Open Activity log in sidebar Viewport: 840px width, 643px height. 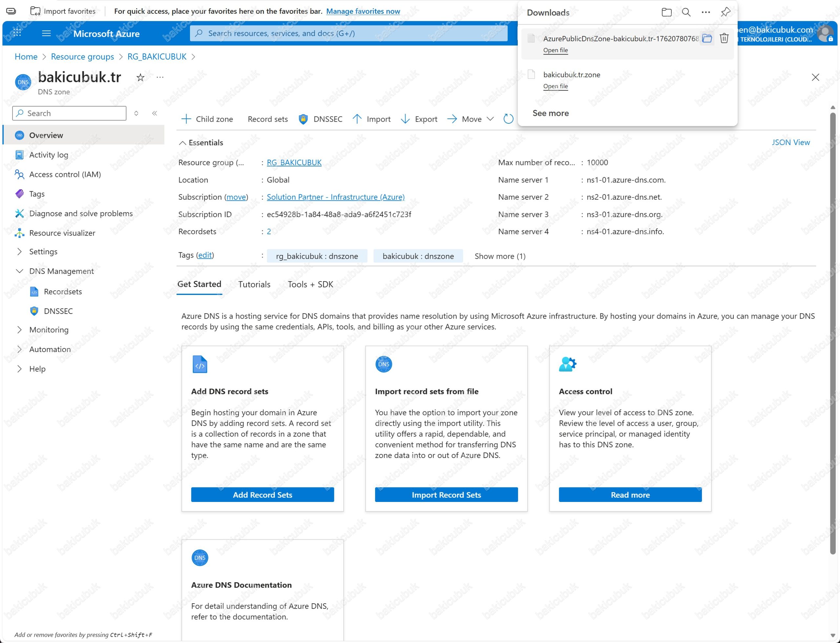tap(49, 155)
